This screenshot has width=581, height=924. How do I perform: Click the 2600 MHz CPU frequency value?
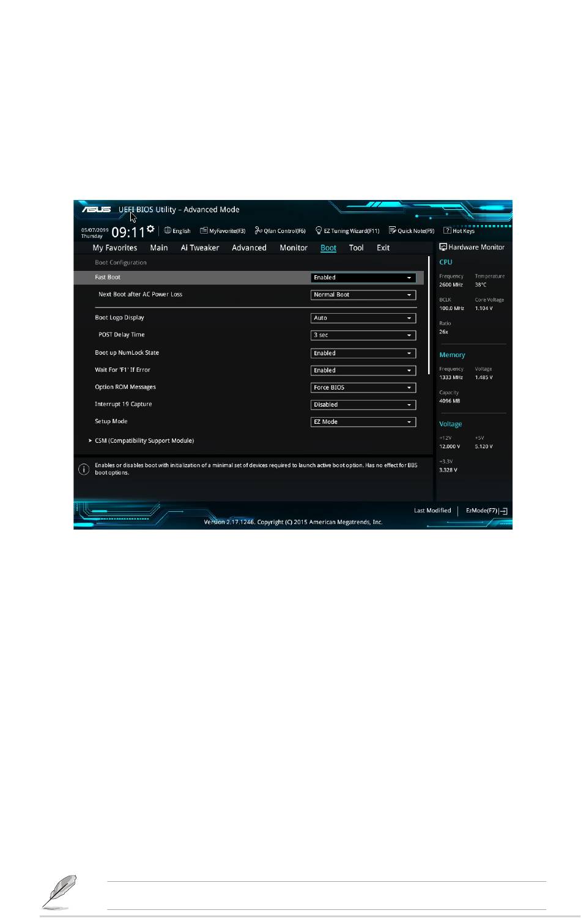click(451, 285)
